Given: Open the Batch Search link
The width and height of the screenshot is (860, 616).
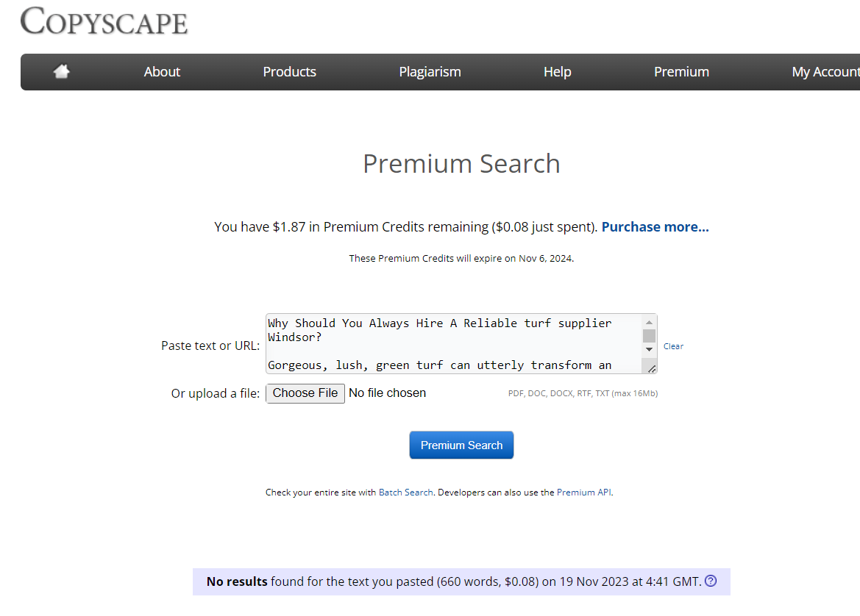Looking at the screenshot, I should pyautogui.click(x=406, y=493).
